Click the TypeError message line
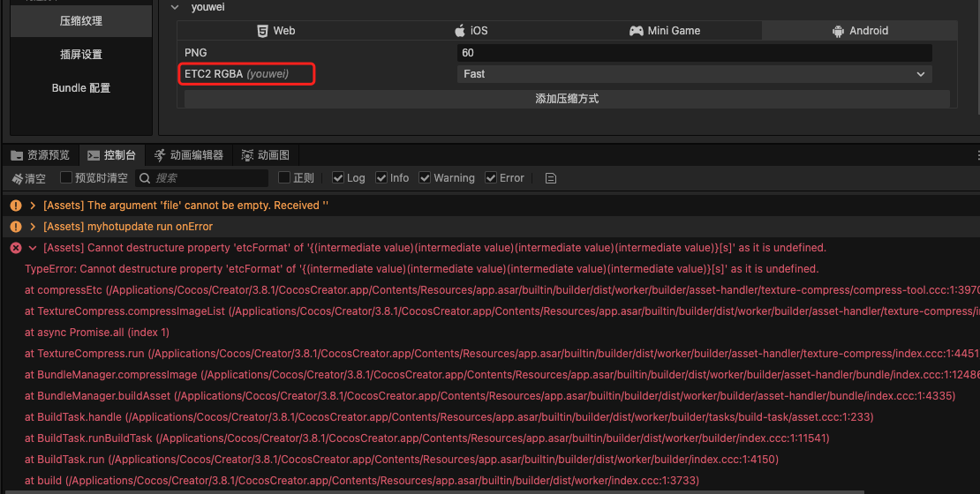This screenshot has width=980, height=494. pos(422,269)
